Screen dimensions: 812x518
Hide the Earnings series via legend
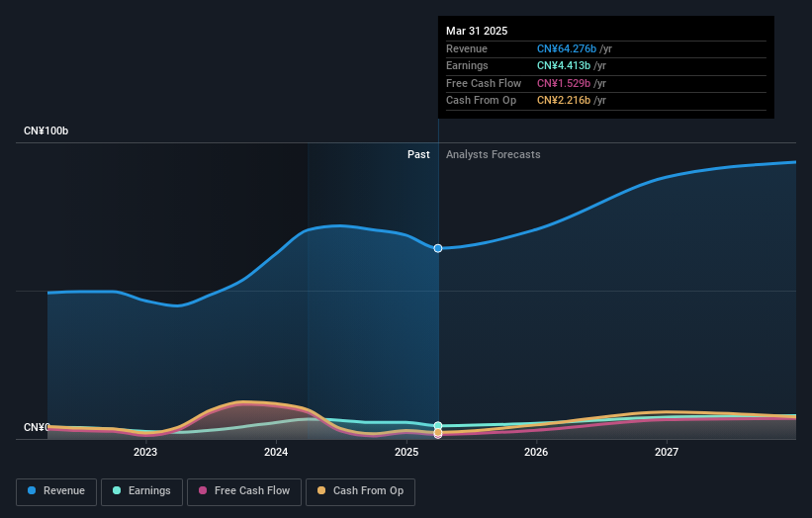point(140,490)
